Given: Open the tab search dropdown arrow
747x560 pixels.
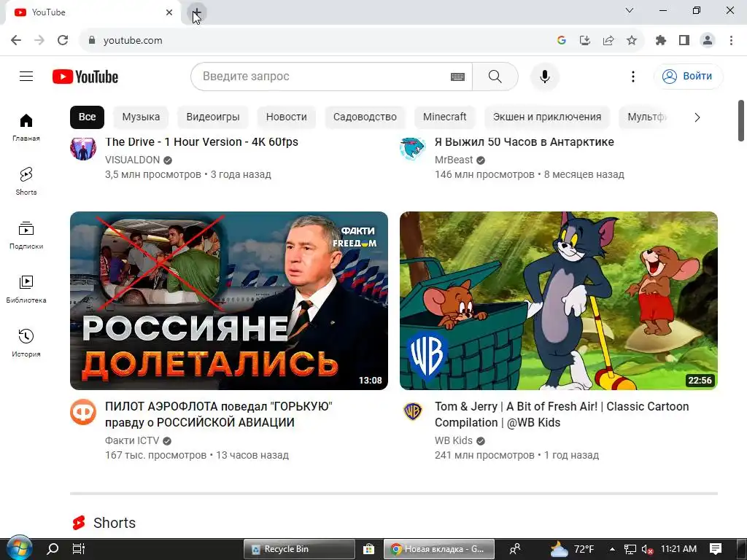Looking at the screenshot, I should pyautogui.click(x=630, y=10).
